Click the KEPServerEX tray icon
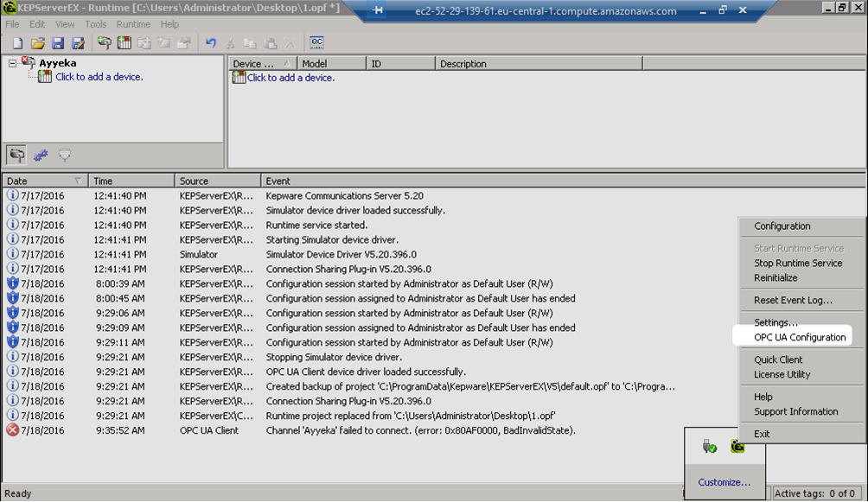 (x=737, y=446)
